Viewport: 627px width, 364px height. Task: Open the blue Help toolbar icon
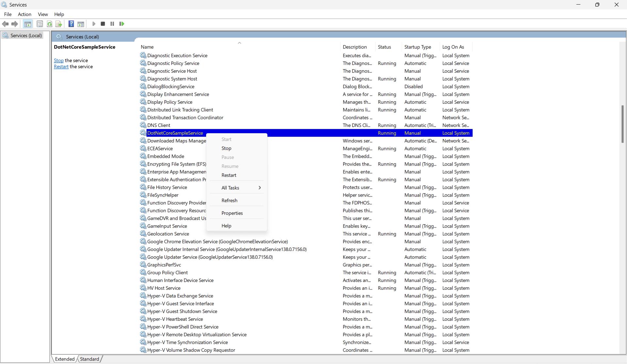71,24
